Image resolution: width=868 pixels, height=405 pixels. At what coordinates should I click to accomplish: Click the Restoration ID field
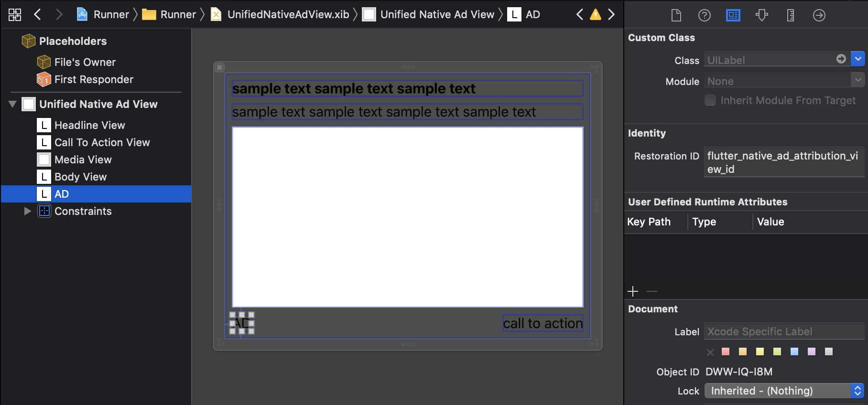point(784,162)
